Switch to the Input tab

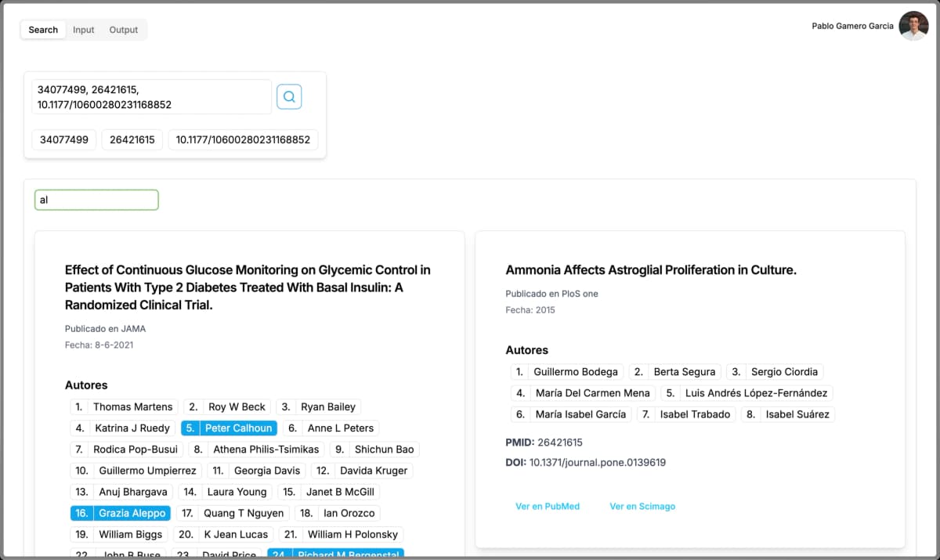click(x=83, y=30)
